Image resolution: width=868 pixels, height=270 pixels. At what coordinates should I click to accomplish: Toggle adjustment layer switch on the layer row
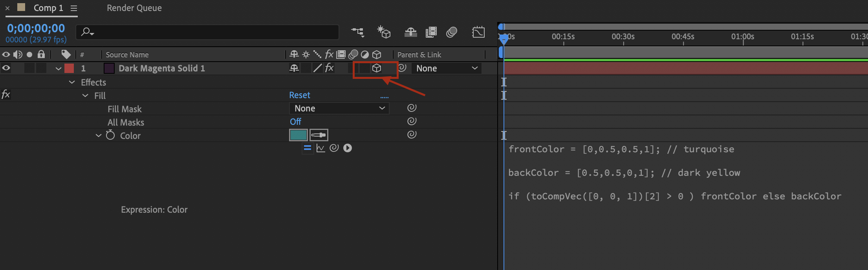pyautogui.click(x=365, y=68)
